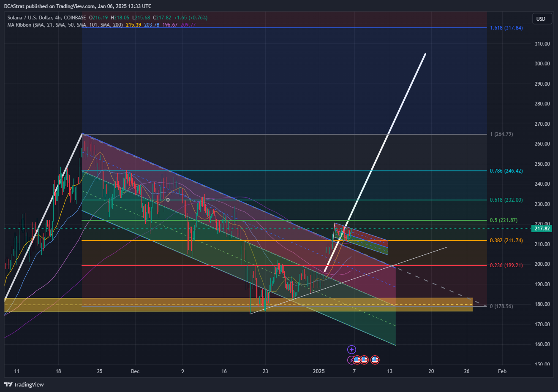
Task: Select the 0 (178.96) Fibonacci label
Action: [501, 306]
